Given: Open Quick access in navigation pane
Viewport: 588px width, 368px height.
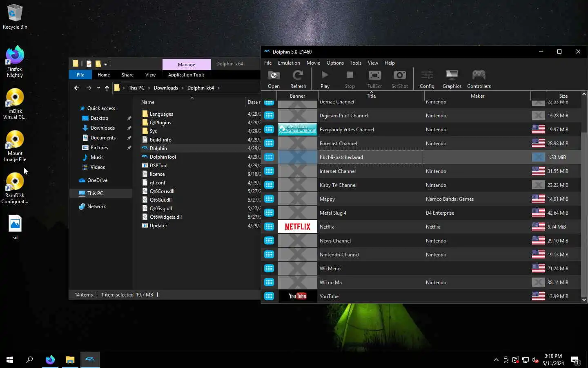Looking at the screenshot, I should (101, 108).
